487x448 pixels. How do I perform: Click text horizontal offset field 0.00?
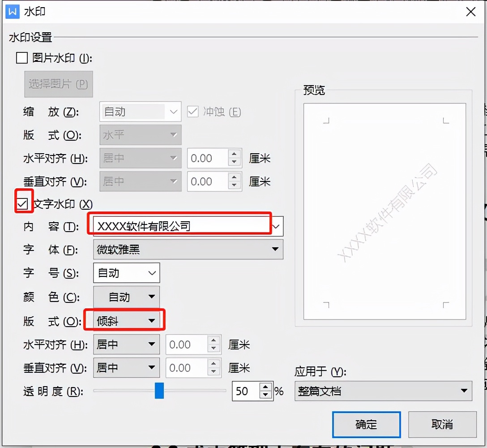[187, 345]
